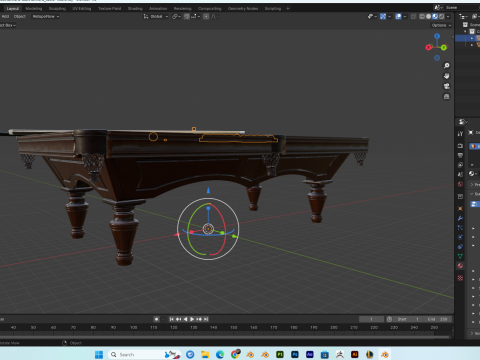The image size is (480, 360).
Task: Switch to the Modeling workspace tab
Action: (34, 8)
